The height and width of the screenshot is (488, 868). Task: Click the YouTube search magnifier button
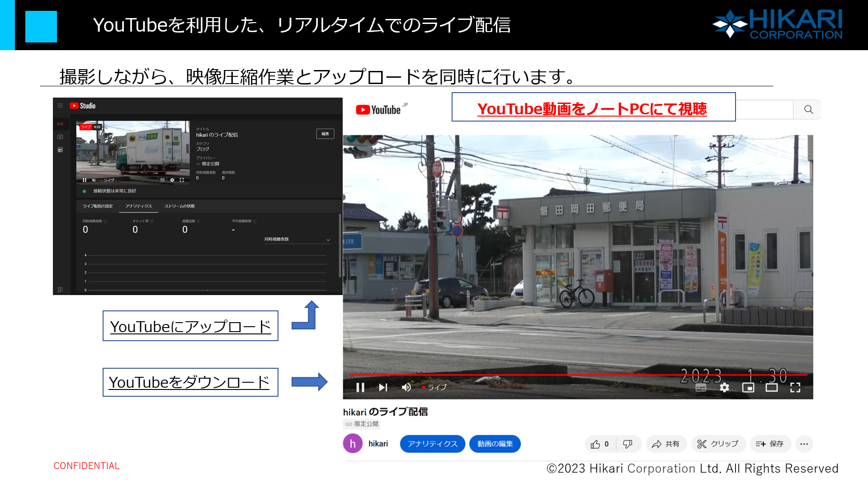pos(808,110)
